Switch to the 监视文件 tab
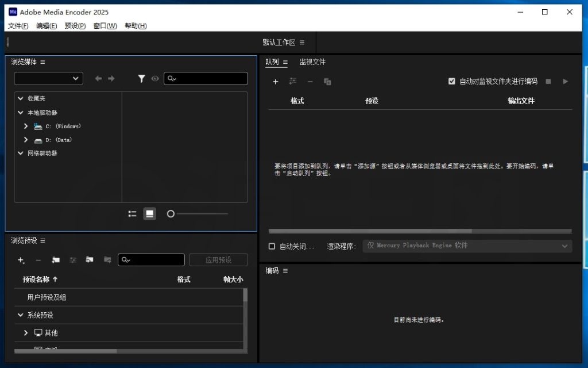 [x=312, y=62]
